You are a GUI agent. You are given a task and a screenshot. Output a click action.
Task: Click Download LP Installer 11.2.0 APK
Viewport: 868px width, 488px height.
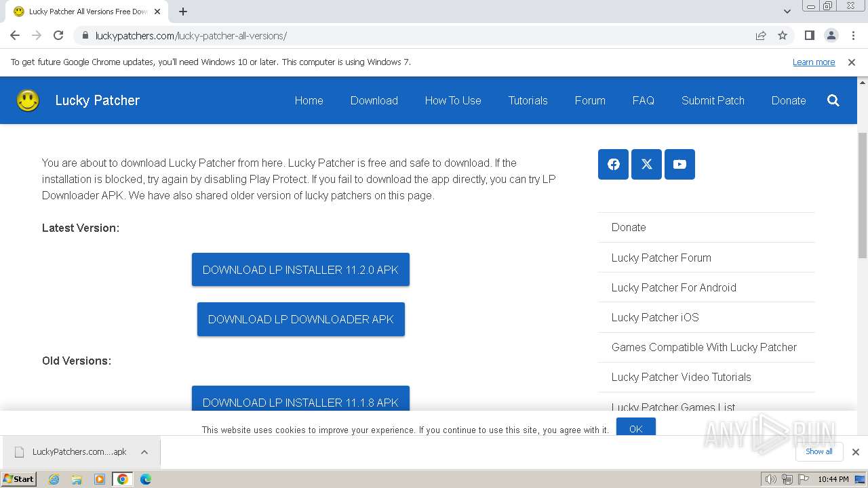pyautogui.click(x=300, y=270)
